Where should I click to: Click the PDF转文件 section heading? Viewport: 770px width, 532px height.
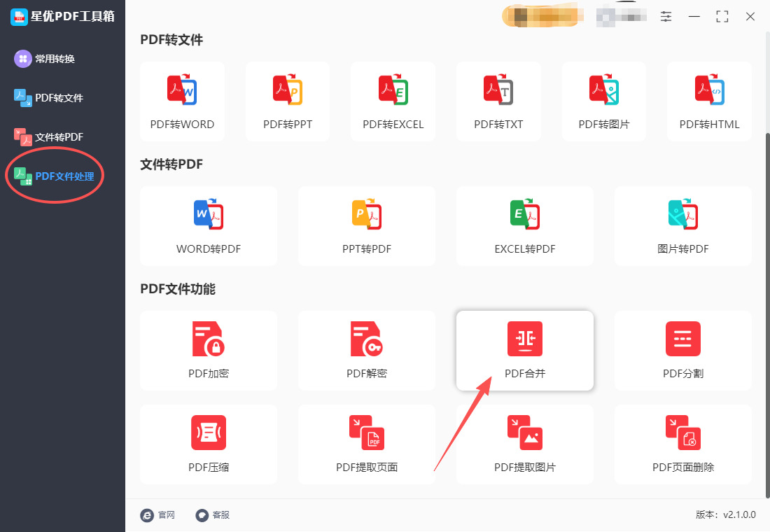[171, 40]
